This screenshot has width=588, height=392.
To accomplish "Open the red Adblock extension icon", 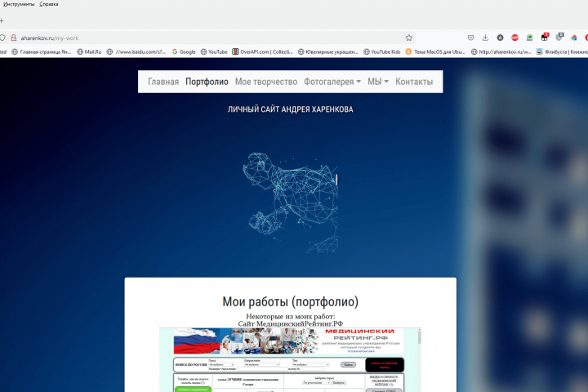I will click(x=514, y=38).
